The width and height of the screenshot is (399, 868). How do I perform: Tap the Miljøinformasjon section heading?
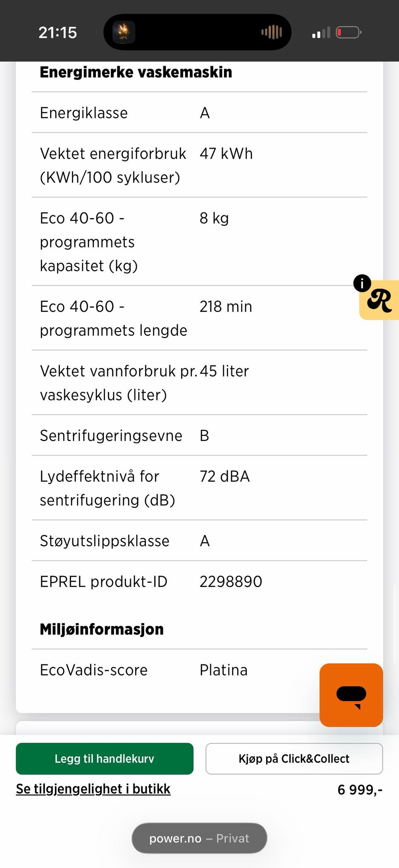(102, 629)
